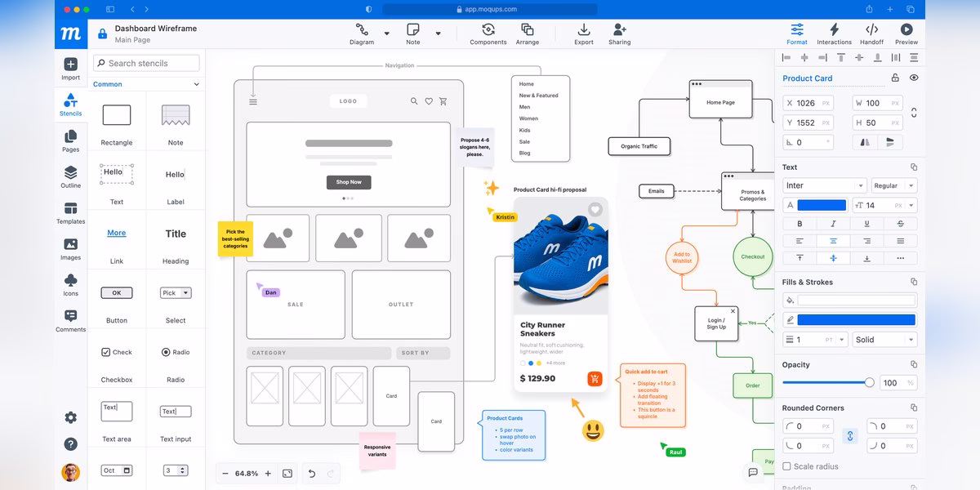This screenshot has width=980, height=490.
Task: Select the Heading stencil
Action: coord(176,240)
